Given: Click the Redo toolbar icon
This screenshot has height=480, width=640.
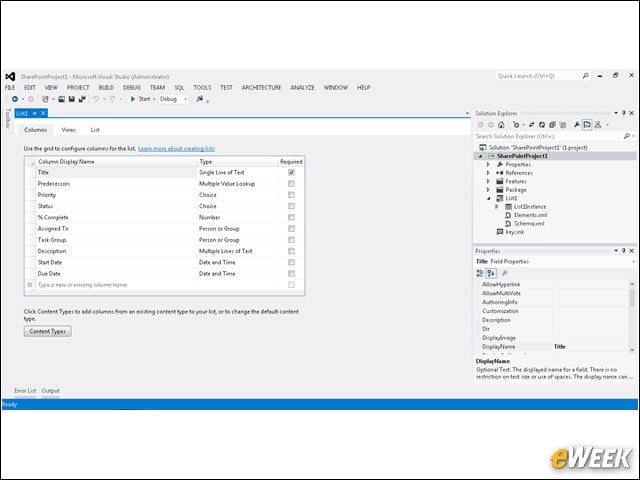Looking at the screenshot, I should point(113,99).
